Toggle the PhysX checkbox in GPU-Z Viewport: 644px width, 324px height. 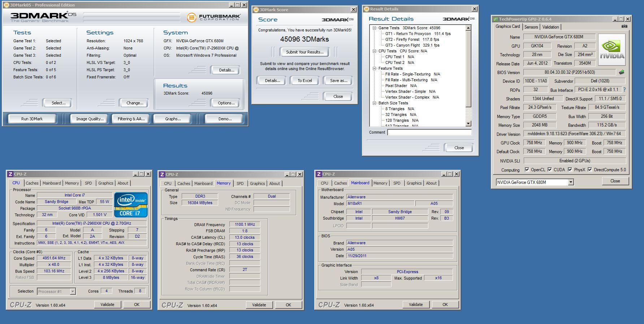pyautogui.click(x=570, y=169)
